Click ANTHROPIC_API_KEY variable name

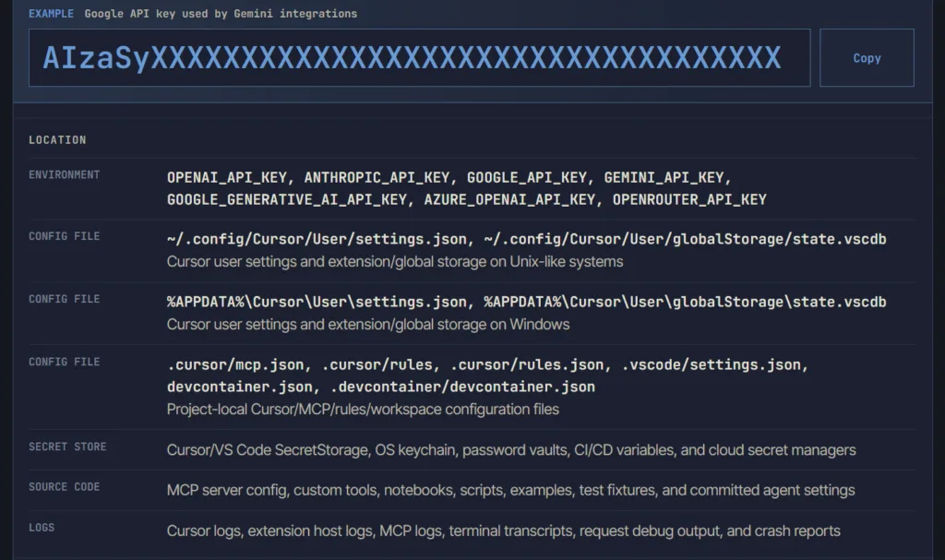377,178
